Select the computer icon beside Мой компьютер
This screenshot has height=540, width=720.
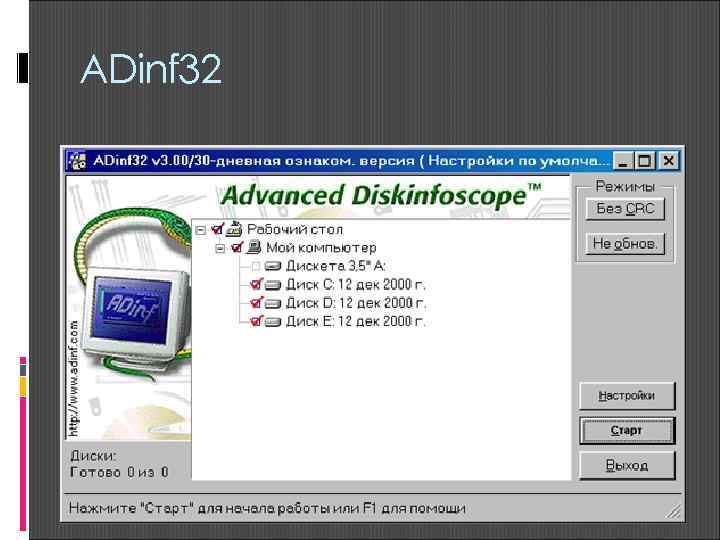(253, 248)
